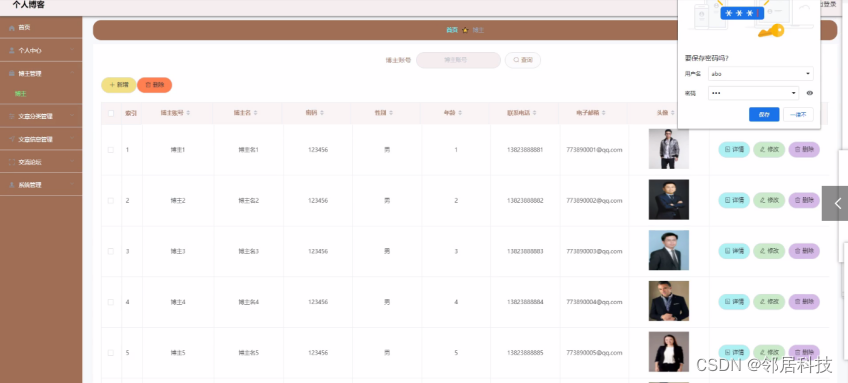Open 详情 for row 博主2
The width and height of the screenshot is (848, 383).
(x=734, y=200)
